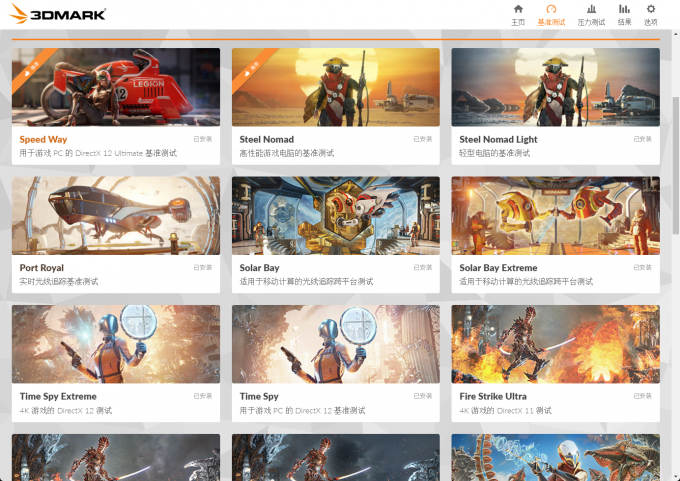Click the 已安装 label on Speed Way
The width and height of the screenshot is (680, 481).
(x=203, y=139)
